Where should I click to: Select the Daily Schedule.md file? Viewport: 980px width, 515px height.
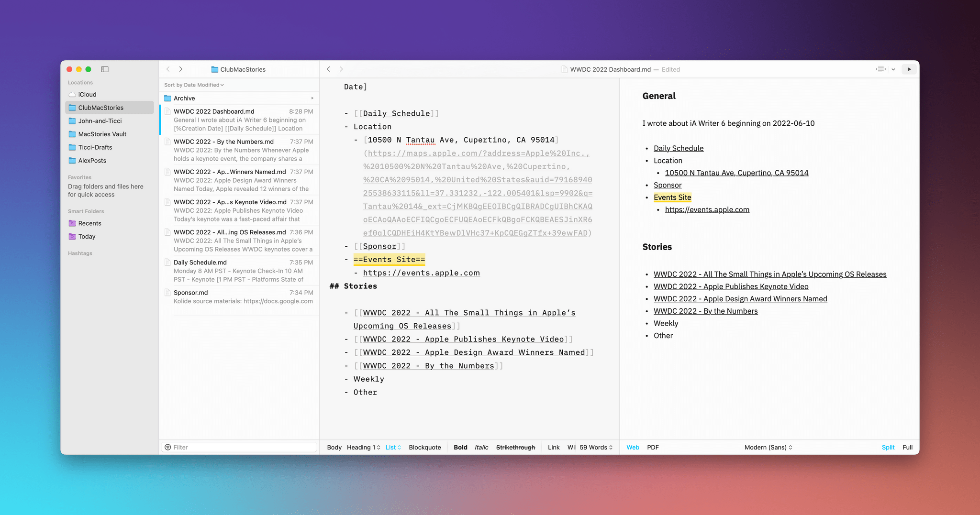(x=239, y=270)
